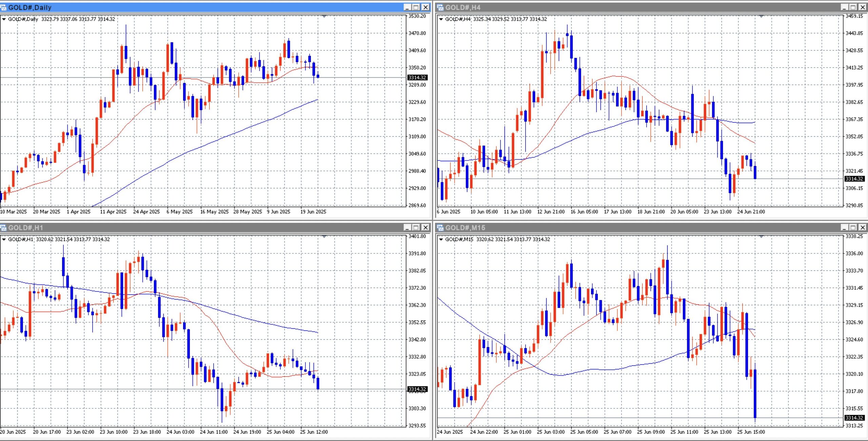Screen dimensions: 868x441
Task: Click the chart shift marker on H1 chart
Action: click(x=324, y=236)
